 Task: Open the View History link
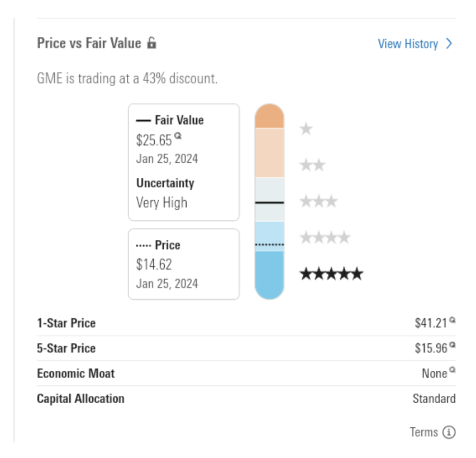(408, 44)
